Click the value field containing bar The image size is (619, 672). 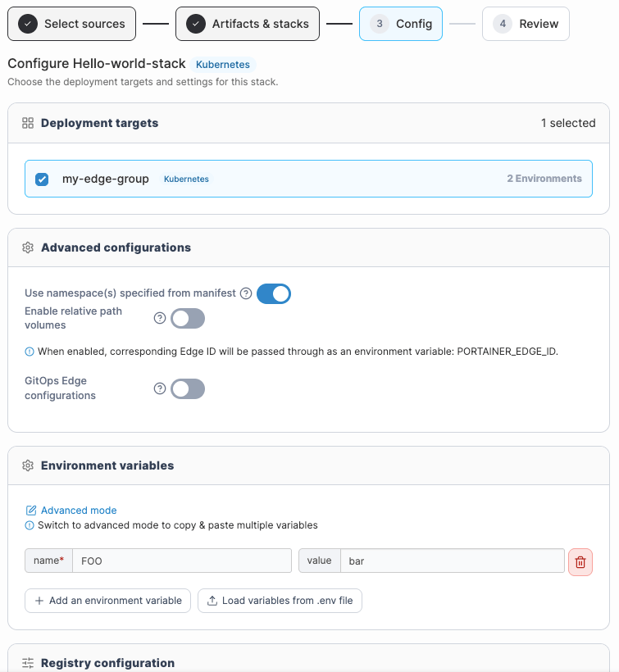pyautogui.click(x=453, y=561)
